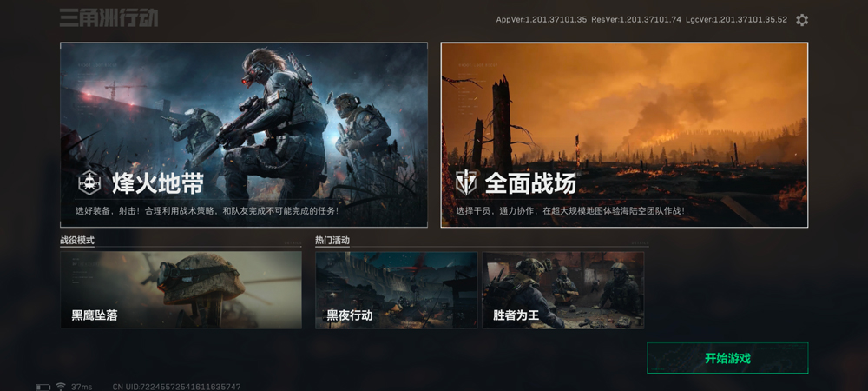Click the 三角洲行动 game logo

[108, 18]
